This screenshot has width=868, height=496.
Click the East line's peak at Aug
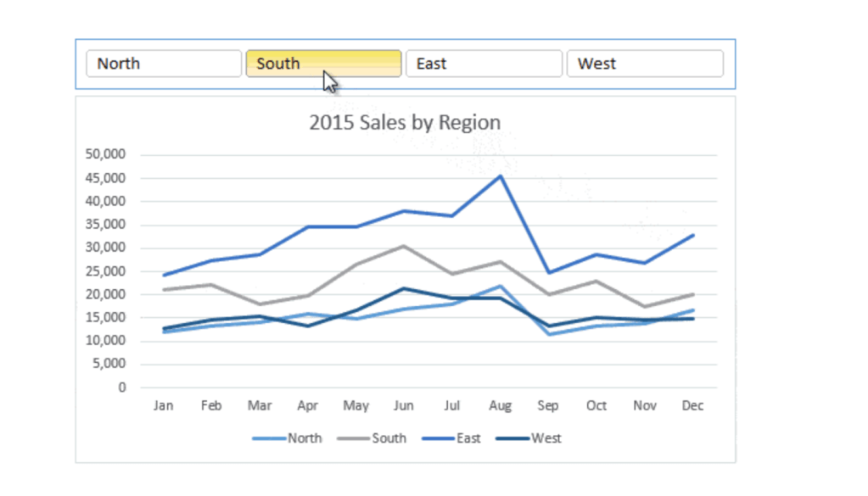click(x=501, y=176)
